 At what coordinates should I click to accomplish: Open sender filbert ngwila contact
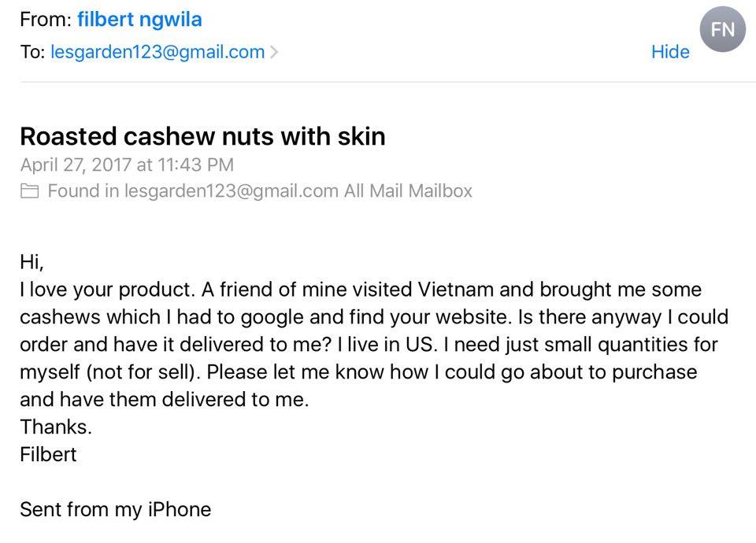139,20
